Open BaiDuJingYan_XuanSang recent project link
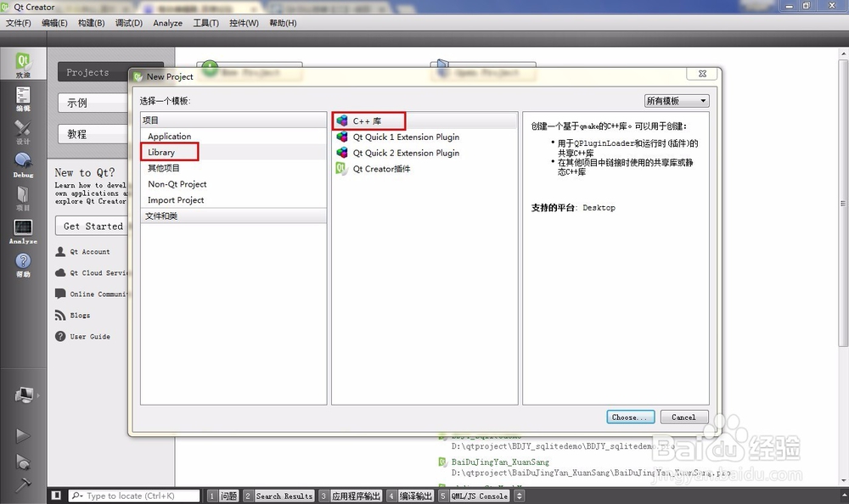The image size is (849, 504). (500, 462)
